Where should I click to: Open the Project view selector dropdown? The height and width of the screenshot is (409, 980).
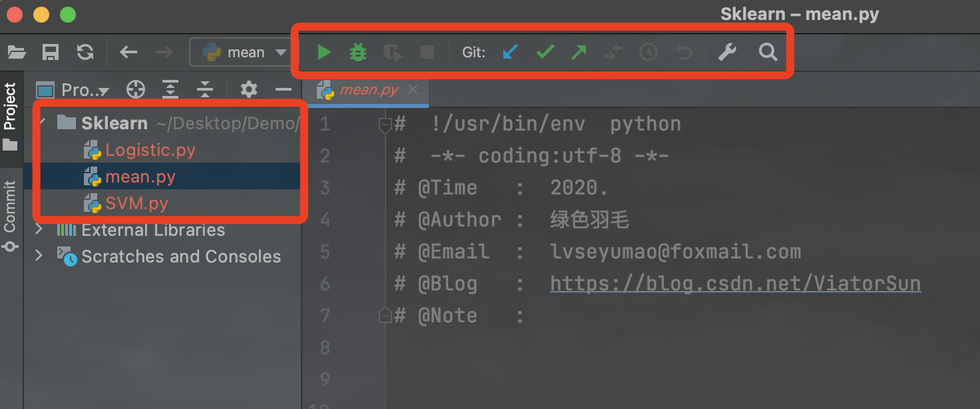point(73,89)
